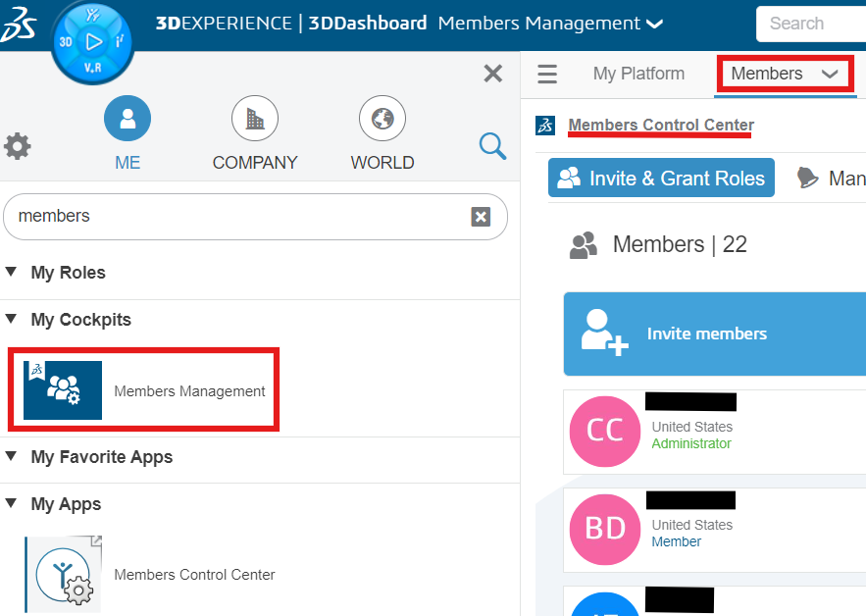Open the settings gear in the compass panel
Image resolution: width=866 pixels, height=616 pixels.
point(17,146)
